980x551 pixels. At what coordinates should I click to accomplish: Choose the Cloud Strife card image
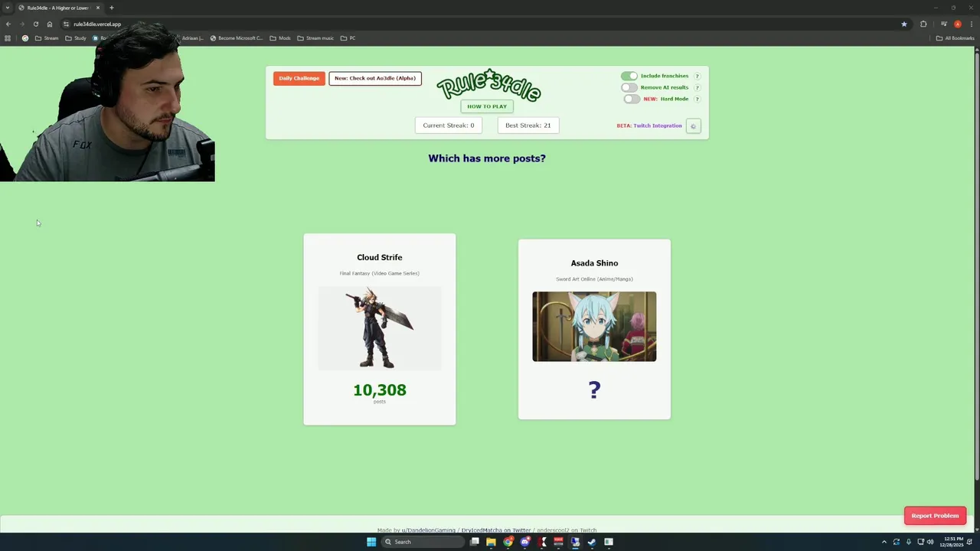(380, 328)
